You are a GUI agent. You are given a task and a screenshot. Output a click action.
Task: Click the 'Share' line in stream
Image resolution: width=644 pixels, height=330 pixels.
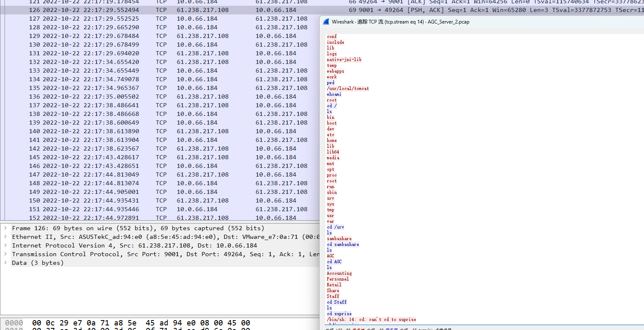(333, 290)
